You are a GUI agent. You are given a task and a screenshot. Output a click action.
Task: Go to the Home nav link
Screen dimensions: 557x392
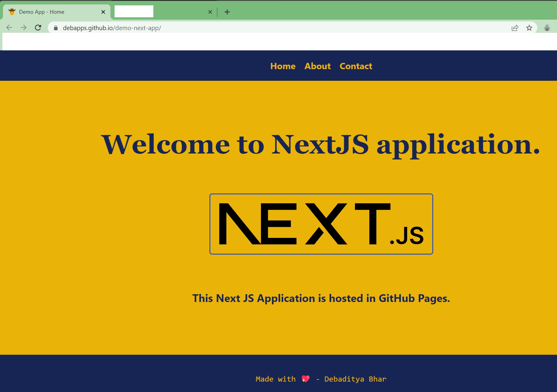(x=283, y=66)
